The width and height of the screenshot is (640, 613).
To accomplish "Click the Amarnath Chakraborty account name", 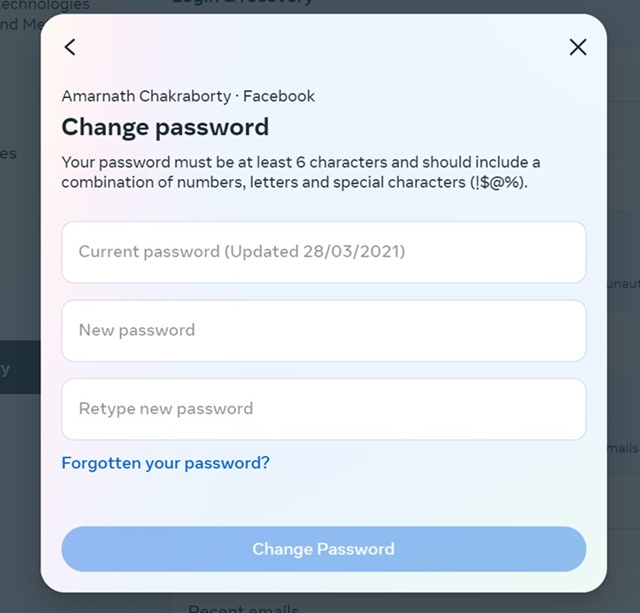I will coord(143,96).
